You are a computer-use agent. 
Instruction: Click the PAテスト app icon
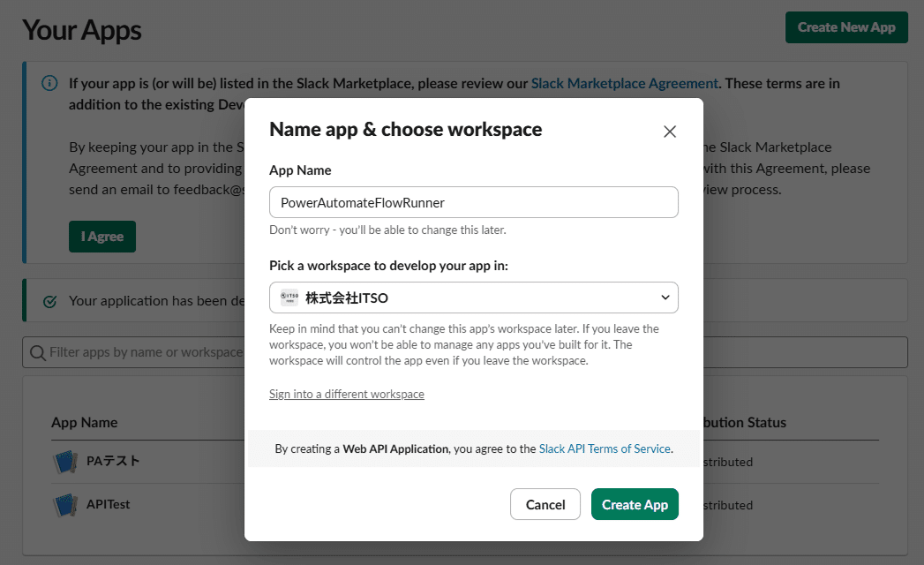[x=65, y=462]
